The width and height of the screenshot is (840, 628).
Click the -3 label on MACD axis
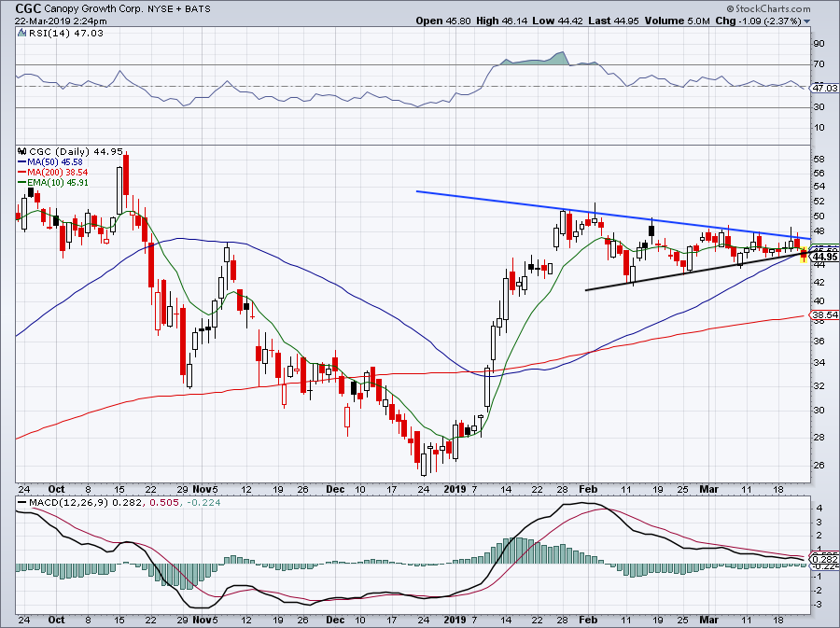[817, 604]
